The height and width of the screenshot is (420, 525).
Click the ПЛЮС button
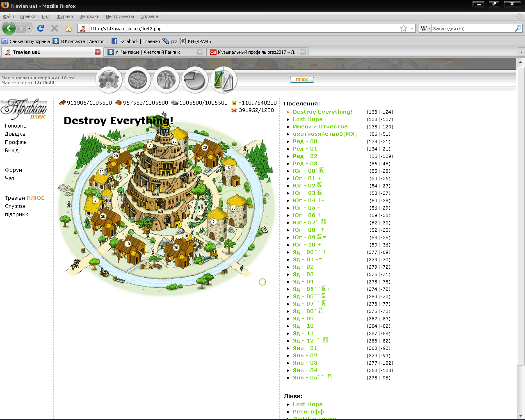302,80
